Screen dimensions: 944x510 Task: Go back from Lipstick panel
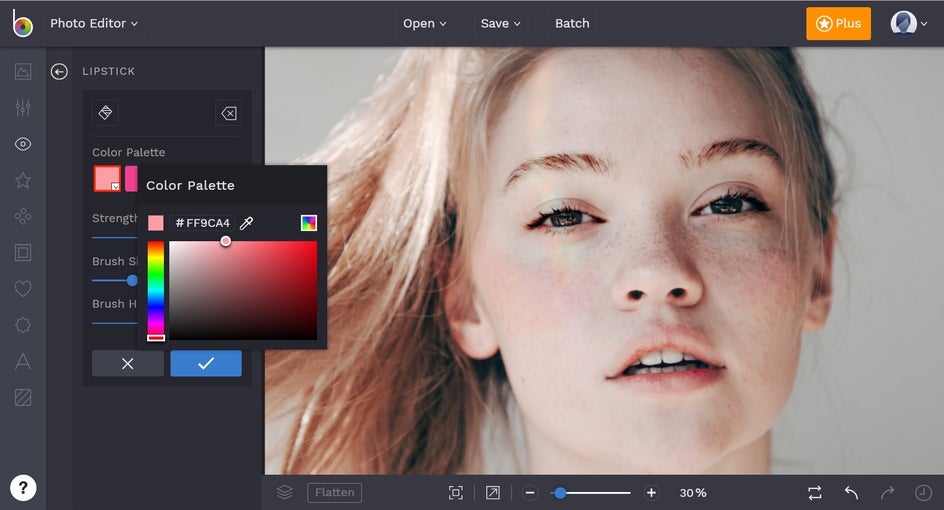click(x=59, y=72)
